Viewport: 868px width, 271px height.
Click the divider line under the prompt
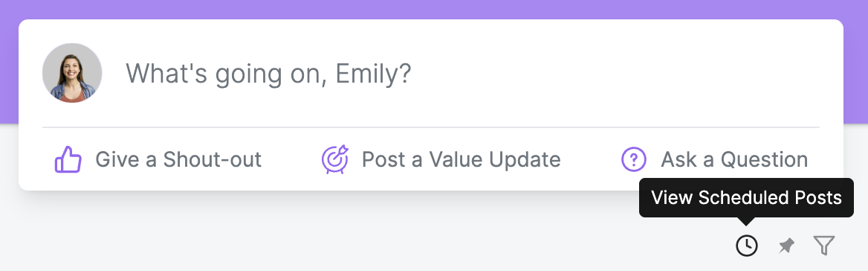tap(431, 127)
